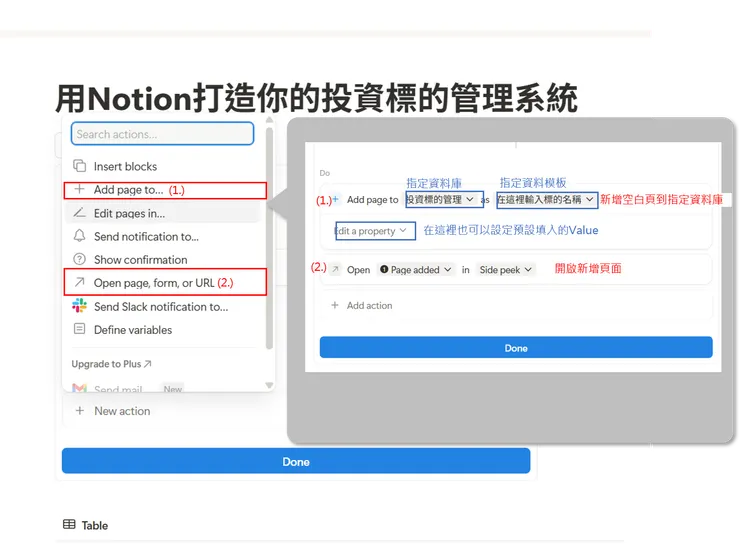Open the Edit a property dropdown
The width and height of the screenshot is (740, 550).
tap(375, 231)
